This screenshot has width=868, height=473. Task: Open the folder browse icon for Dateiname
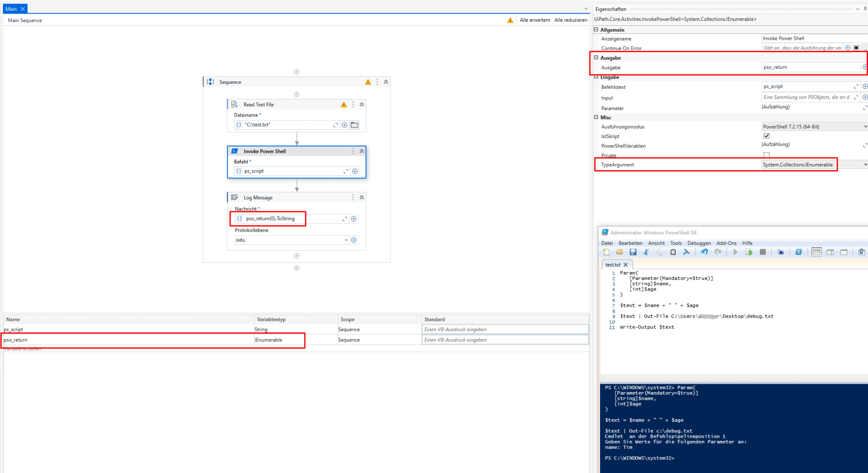355,124
